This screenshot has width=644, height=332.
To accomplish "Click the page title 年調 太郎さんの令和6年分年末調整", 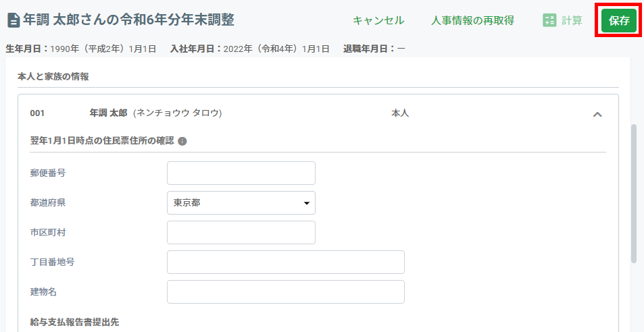I will point(128,20).
